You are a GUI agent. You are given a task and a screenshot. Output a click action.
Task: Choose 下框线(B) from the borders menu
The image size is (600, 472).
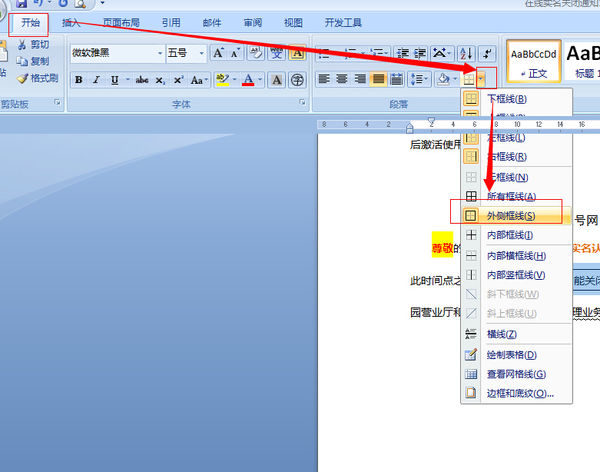tap(517, 99)
